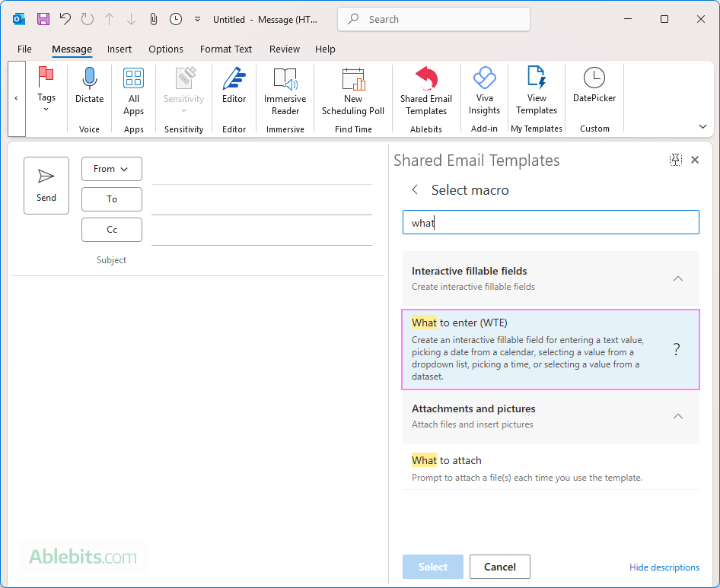Click the clock icon in quick access
Viewport: 720px width, 588px height.
click(176, 19)
